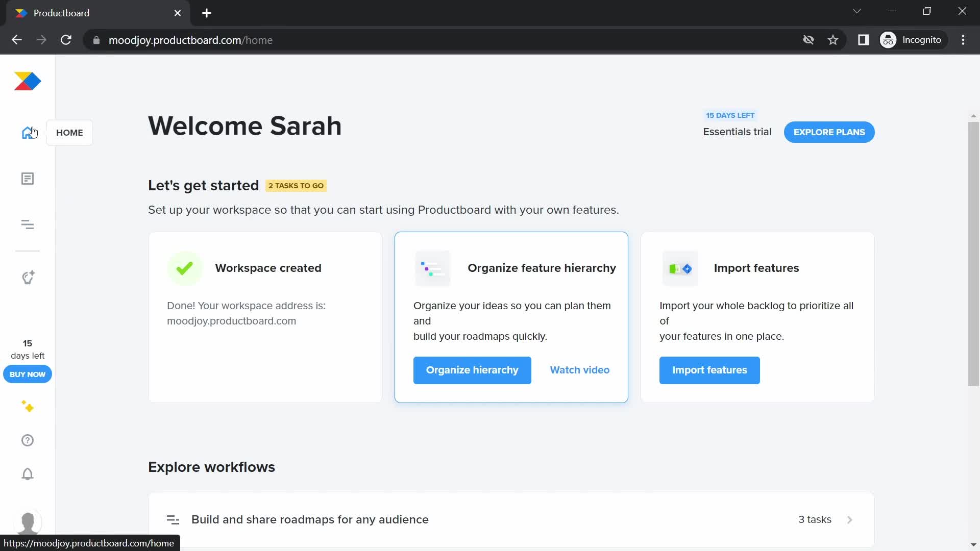Click the Explore Plans button

pyautogui.click(x=829, y=132)
